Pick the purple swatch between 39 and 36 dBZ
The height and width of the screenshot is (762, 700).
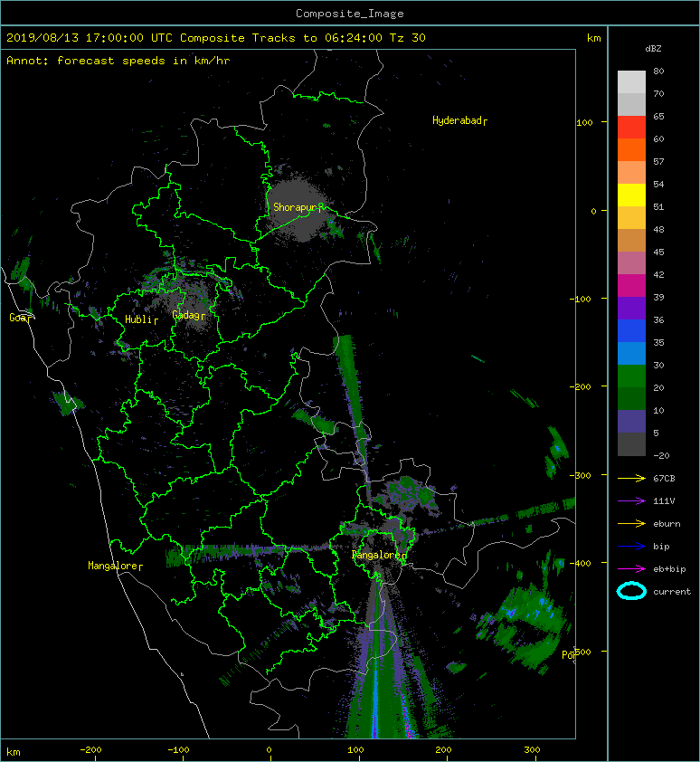[631, 309]
